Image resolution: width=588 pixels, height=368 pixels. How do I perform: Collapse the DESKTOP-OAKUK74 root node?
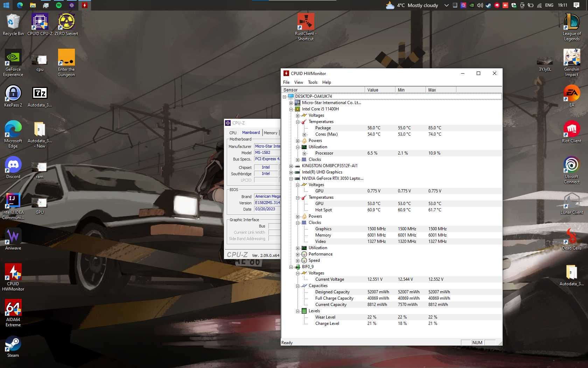[x=285, y=97]
